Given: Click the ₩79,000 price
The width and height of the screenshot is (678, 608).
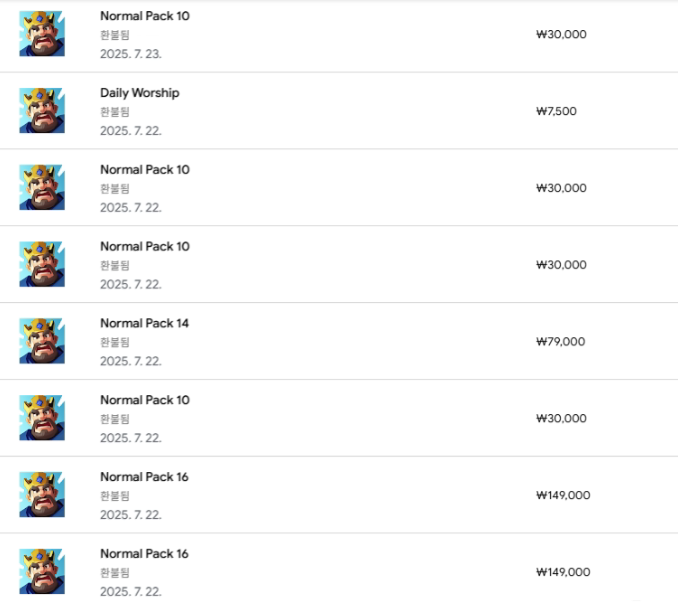Looking at the screenshot, I should 561,342.
